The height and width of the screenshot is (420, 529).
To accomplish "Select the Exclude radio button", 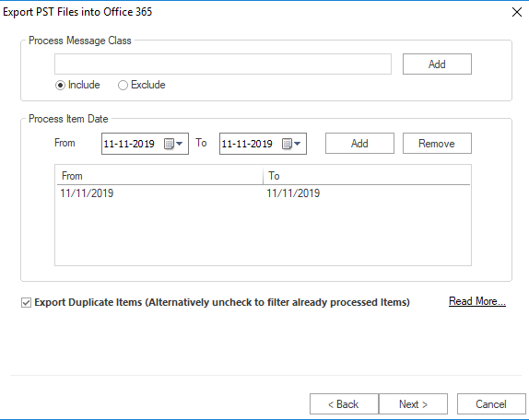I will click(x=123, y=86).
